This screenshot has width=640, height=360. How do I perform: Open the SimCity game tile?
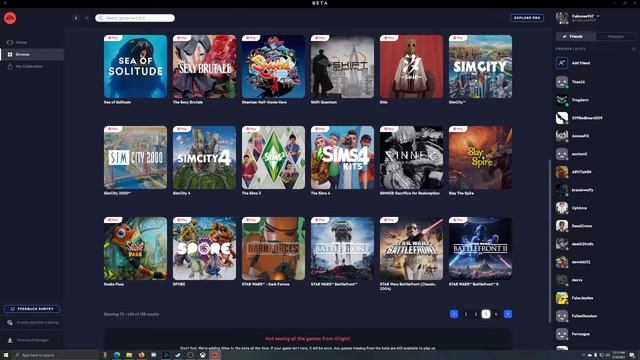pos(480,67)
